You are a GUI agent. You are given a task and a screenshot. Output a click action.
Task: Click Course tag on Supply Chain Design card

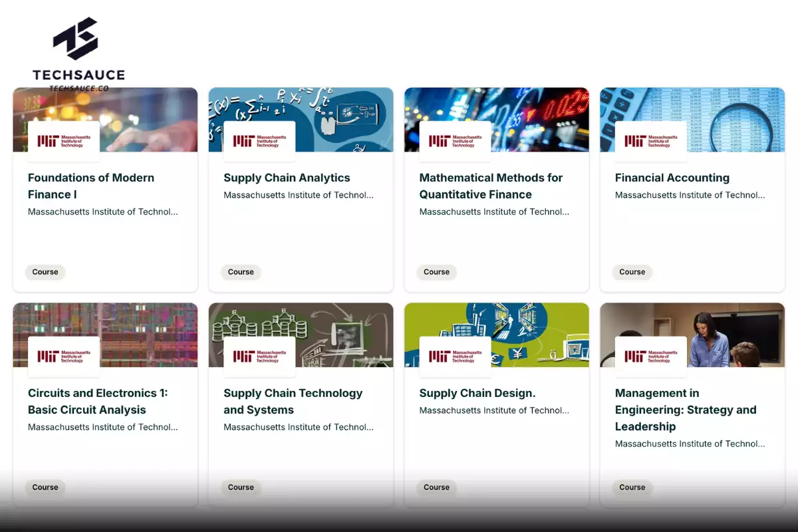click(x=436, y=487)
